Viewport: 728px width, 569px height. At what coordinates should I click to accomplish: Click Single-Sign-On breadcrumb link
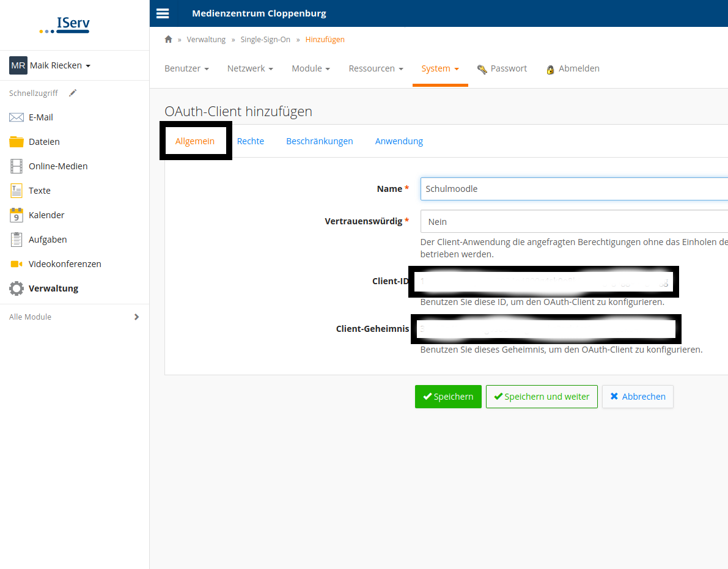click(265, 39)
